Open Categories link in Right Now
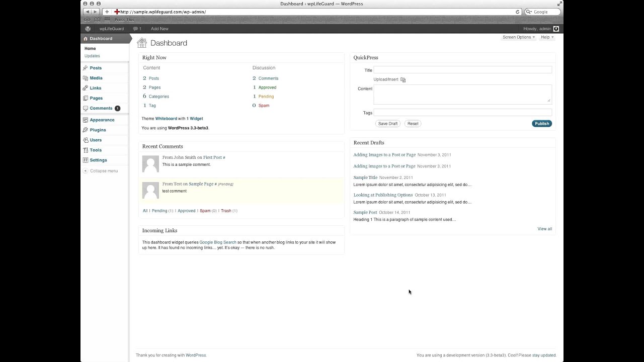This screenshot has width=644, height=362. click(x=159, y=97)
